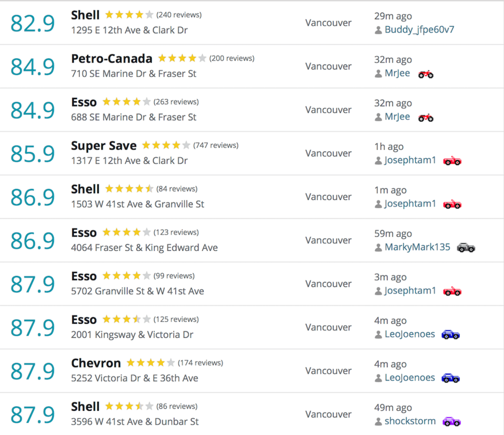
Task: Open the Petro-Canada station name
Action: [111, 58]
